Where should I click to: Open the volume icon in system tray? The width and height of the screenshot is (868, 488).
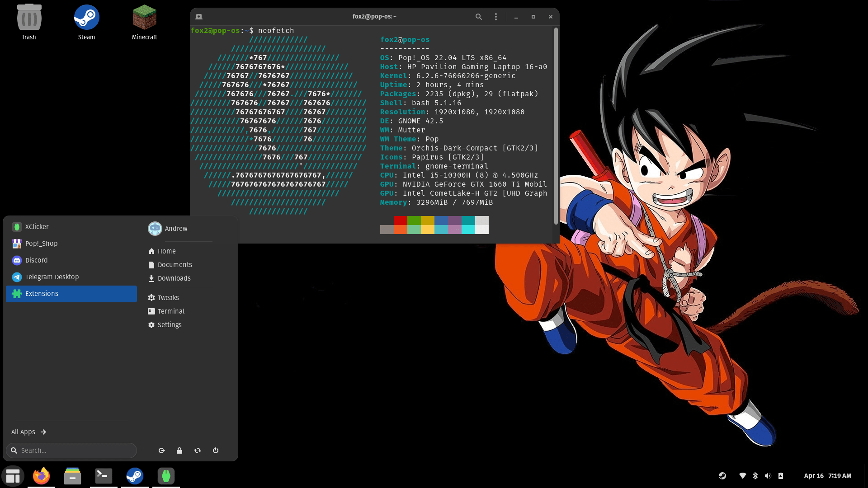click(x=768, y=476)
